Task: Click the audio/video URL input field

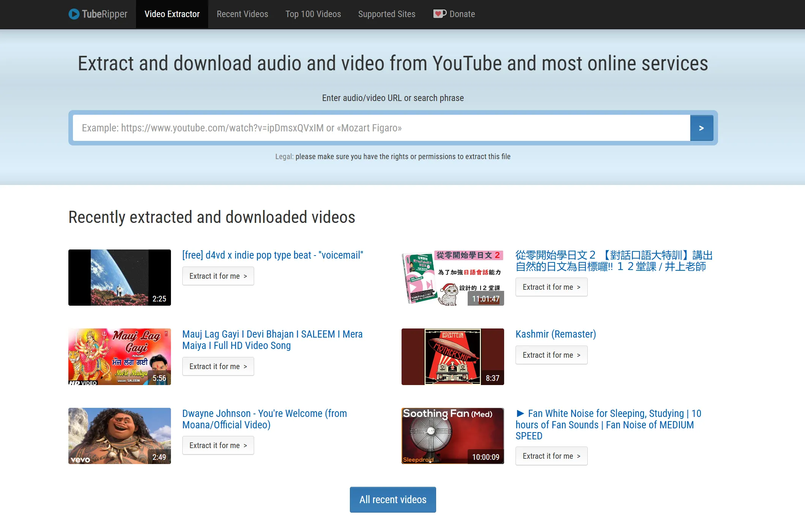Action: pyautogui.click(x=380, y=128)
